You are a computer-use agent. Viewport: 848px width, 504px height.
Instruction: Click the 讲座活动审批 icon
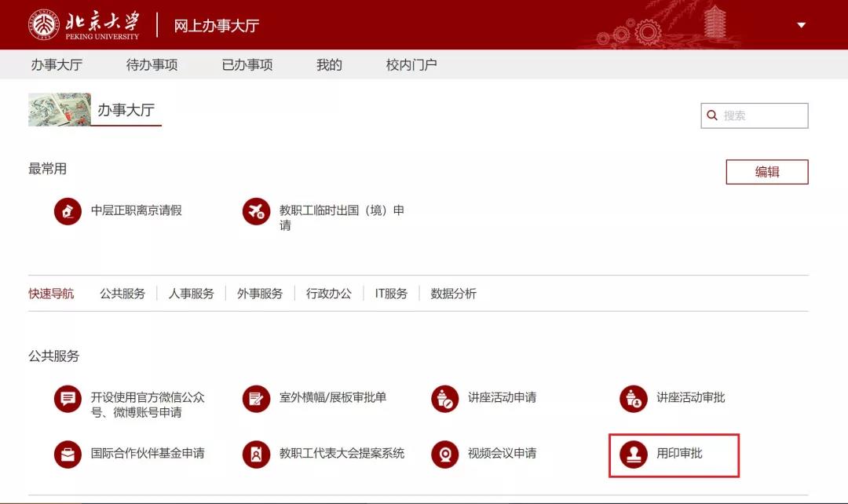point(633,399)
